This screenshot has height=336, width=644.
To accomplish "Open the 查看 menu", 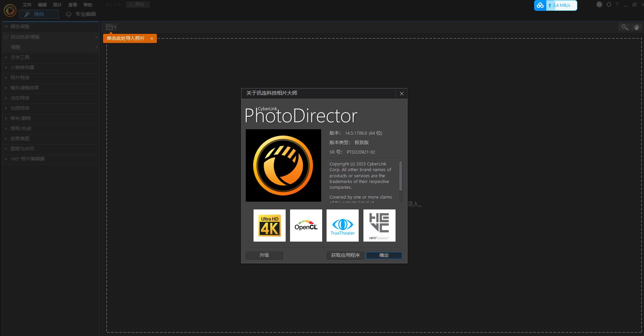I will click(73, 5).
